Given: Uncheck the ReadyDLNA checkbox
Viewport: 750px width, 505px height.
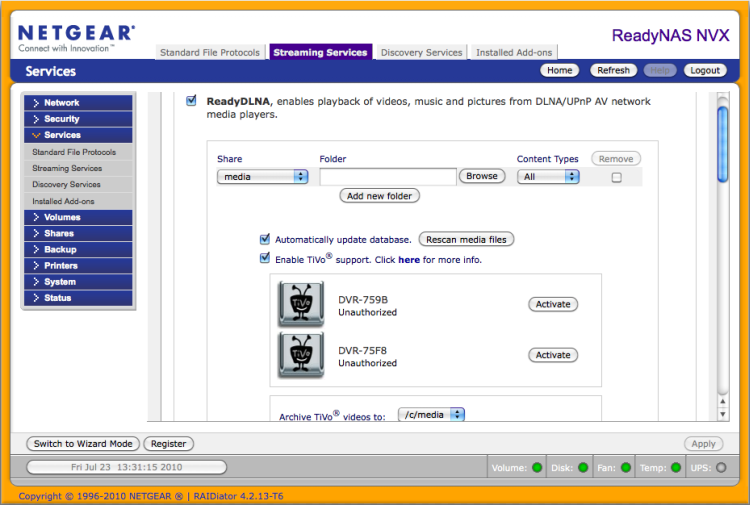Looking at the screenshot, I should (x=191, y=101).
